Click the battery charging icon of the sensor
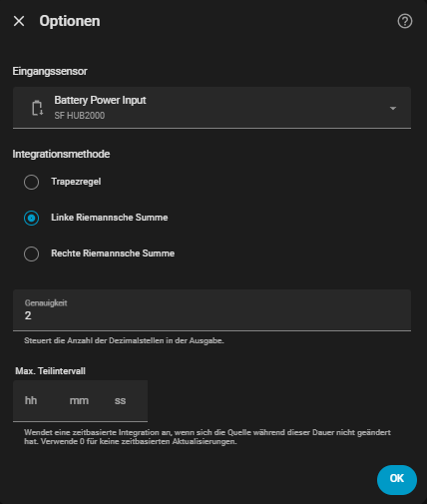 point(37,108)
